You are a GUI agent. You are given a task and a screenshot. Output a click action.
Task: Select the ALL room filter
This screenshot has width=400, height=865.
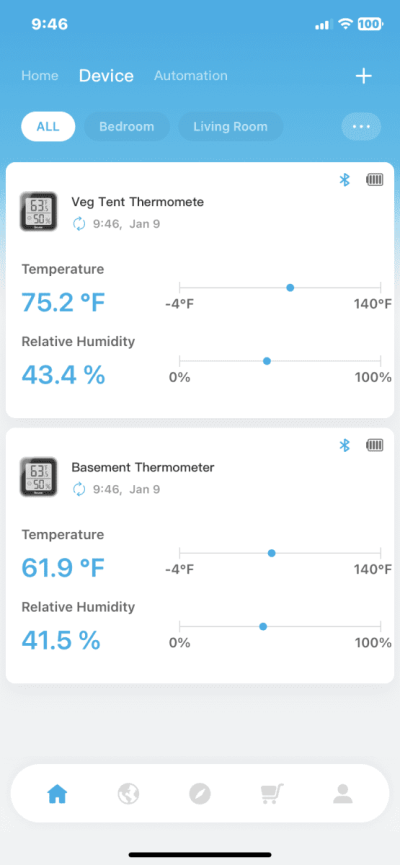48,126
